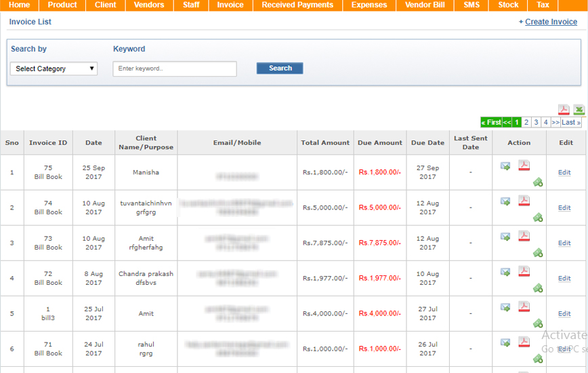Send email for invoice 72
This screenshot has width=588, height=373.
[505, 271]
